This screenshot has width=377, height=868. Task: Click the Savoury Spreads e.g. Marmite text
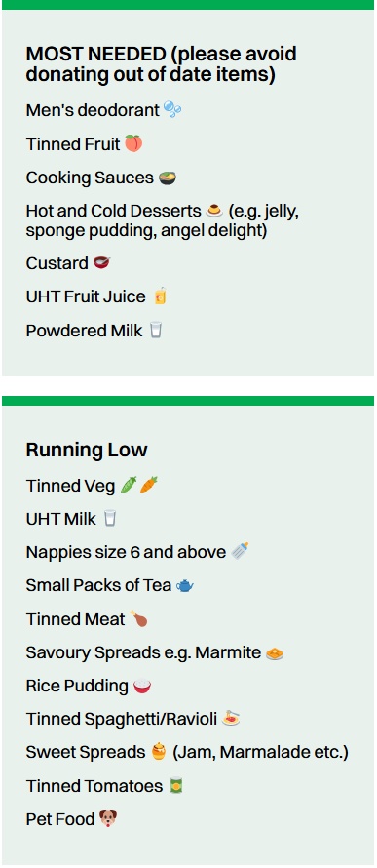[143, 652]
